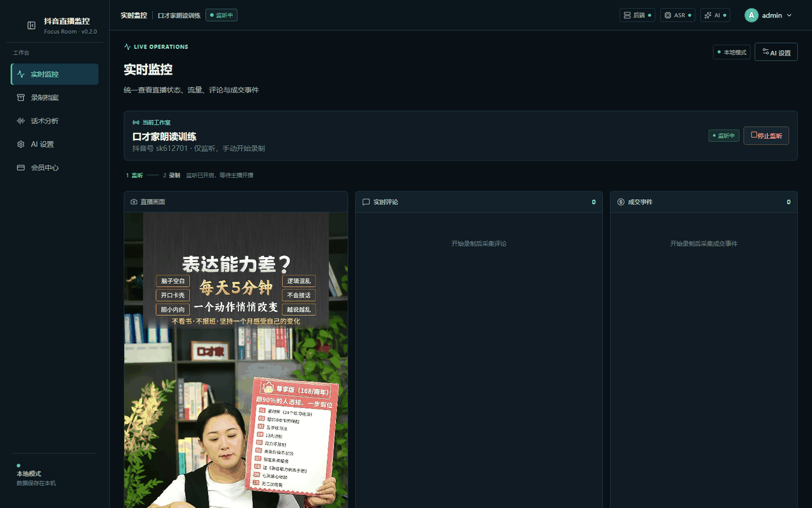Open AI 设置 in the sidebar

click(x=55, y=144)
